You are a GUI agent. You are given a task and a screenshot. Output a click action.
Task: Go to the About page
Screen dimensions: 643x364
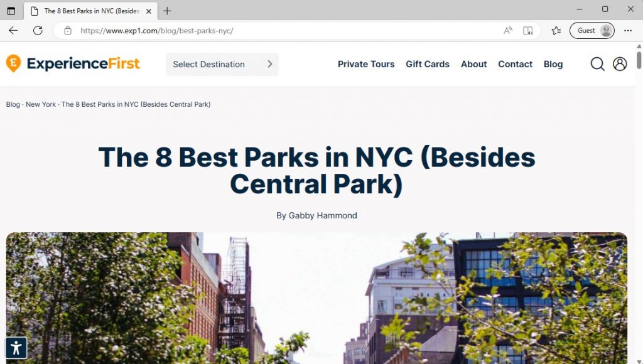tap(473, 64)
